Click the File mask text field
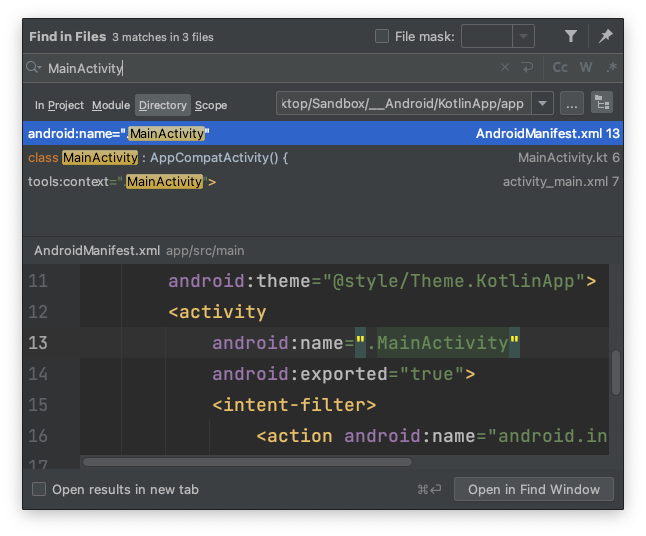The height and width of the screenshot is (536, 646). [487, 36]
